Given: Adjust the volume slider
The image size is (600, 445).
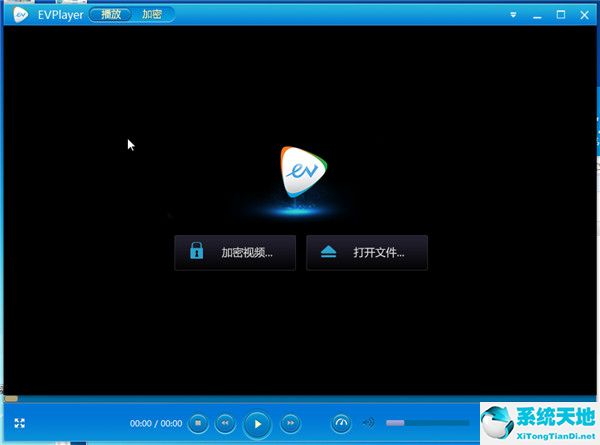Looking at the screenshot, I should 427,423.
